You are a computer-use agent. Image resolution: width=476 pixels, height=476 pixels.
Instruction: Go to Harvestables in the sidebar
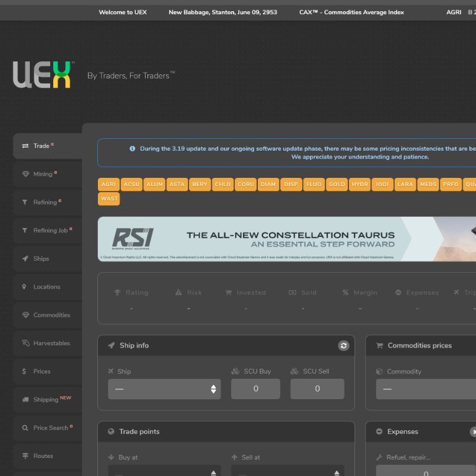(51, 343)
